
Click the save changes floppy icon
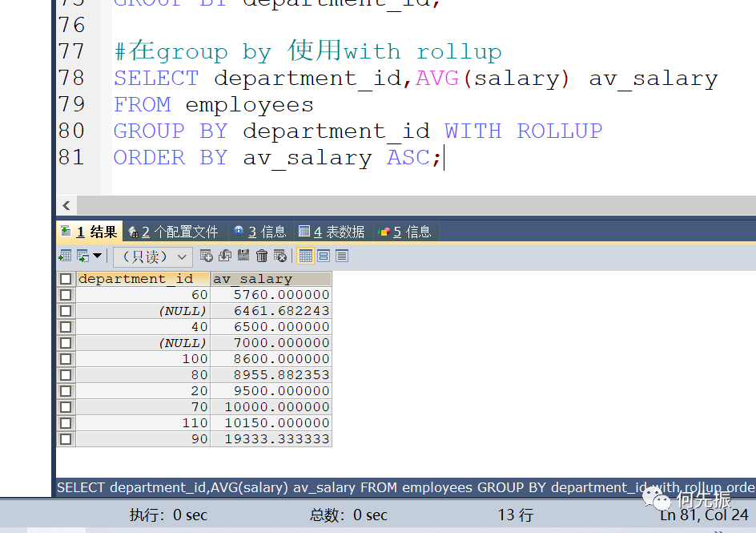[243, 256]
